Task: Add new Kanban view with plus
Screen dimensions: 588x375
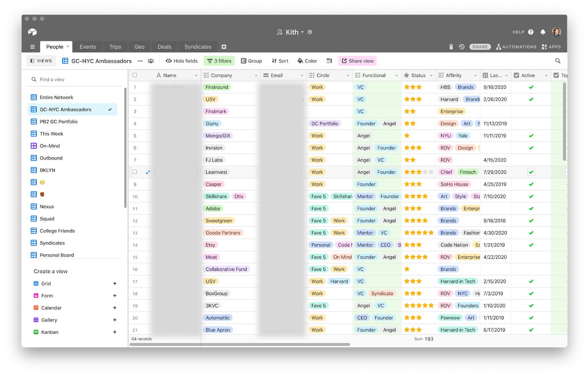Action: [x=115, y=332]
